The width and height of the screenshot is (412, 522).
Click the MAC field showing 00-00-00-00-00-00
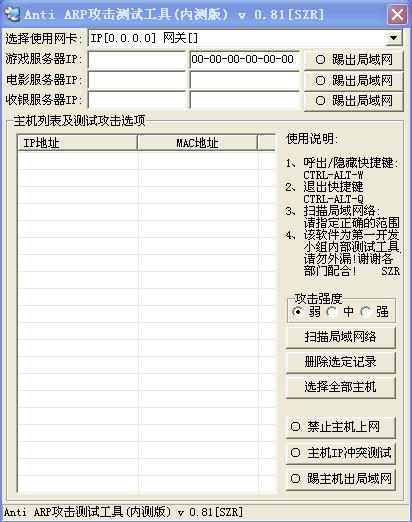pyautogui.click(x=244, y=60)
